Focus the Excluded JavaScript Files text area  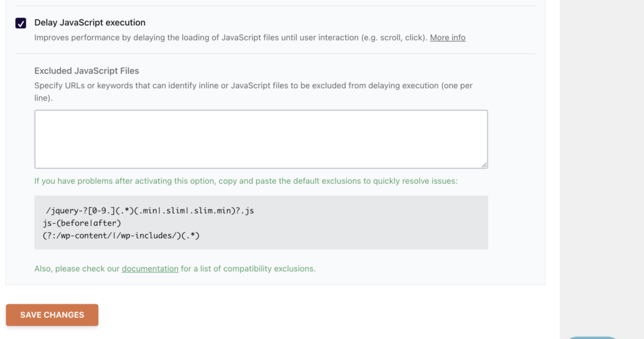tap(261, 139)
